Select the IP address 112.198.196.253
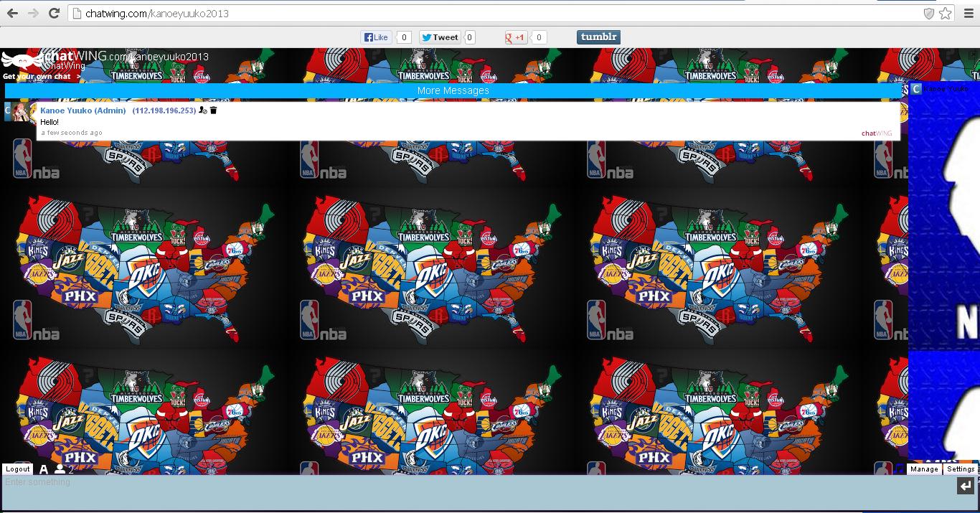Viewport: 980px width, 513px height. tap(164, 110)
